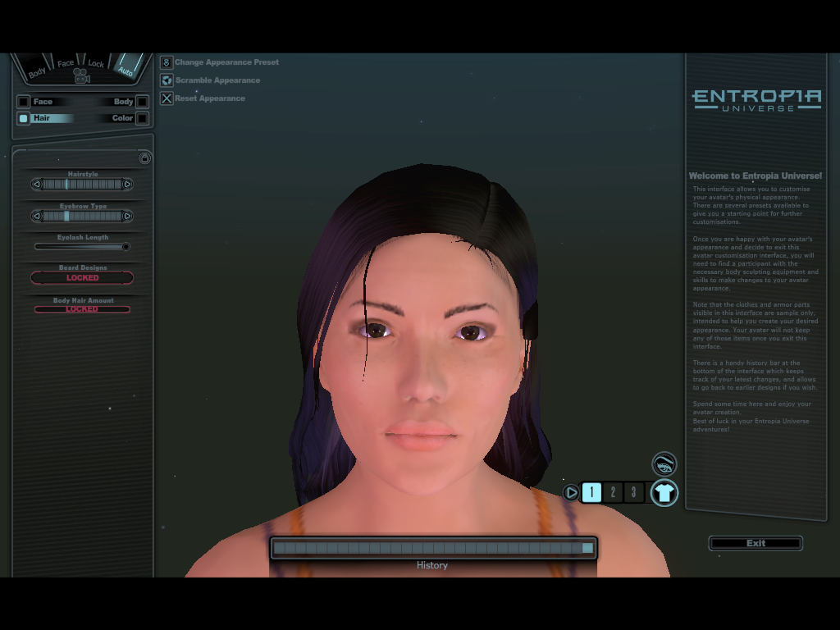Click the camera icon on the view gauge
The width and height of the screenshot is (840, 630).
coord(82,74)
